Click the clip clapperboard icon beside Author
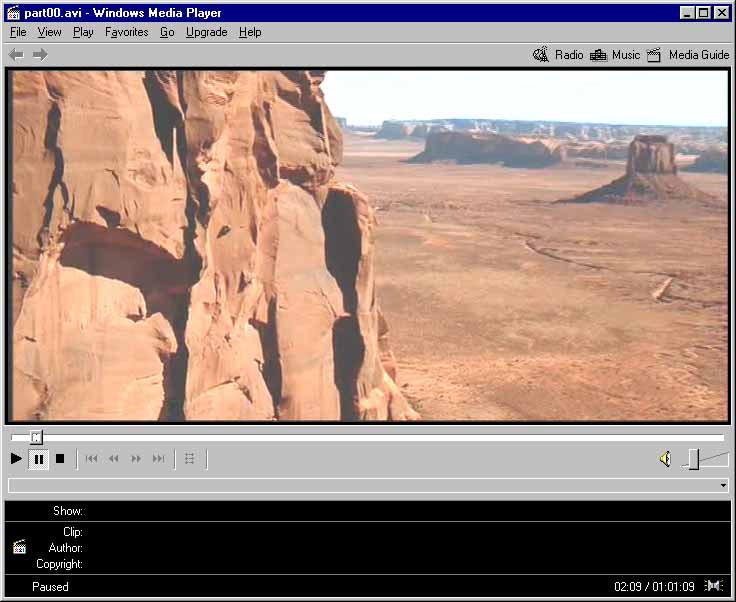736x602 pixels. coord(19,547)
